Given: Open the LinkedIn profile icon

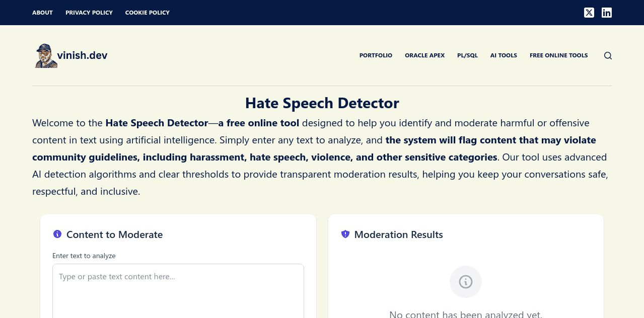Looking at the screenshot, I should pyautogui.click(x=606, y=12).
